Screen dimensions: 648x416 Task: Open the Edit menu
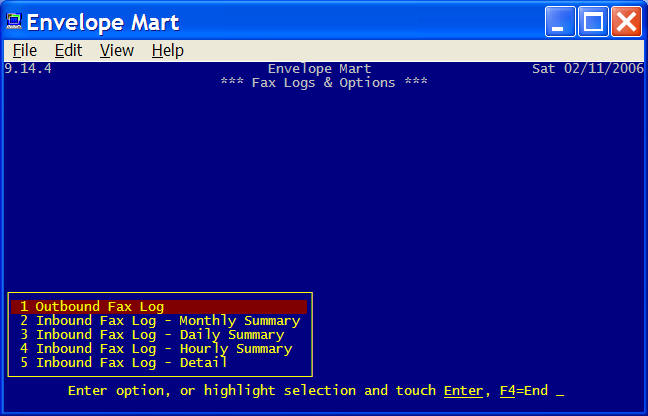pos(68,50)
